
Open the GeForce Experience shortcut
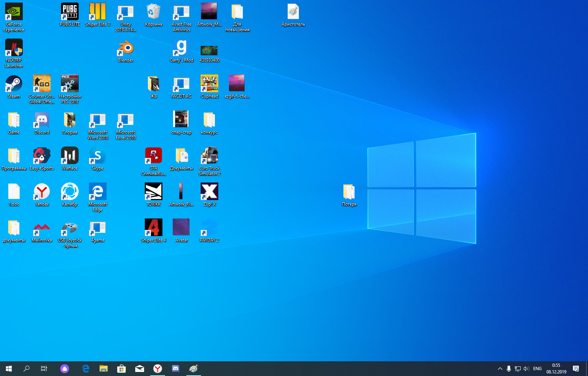point(14,17)
